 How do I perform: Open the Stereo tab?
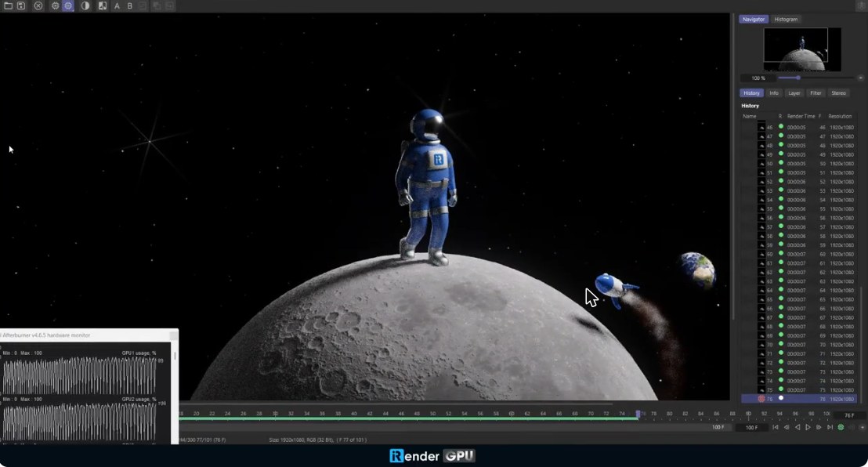tap(838, 93)
